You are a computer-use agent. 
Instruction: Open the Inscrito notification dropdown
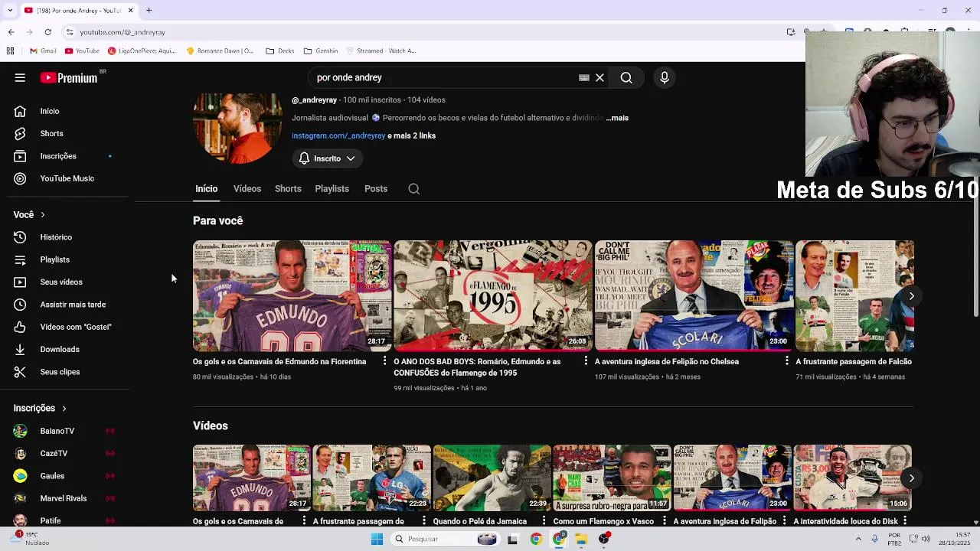tap(327, 158)
